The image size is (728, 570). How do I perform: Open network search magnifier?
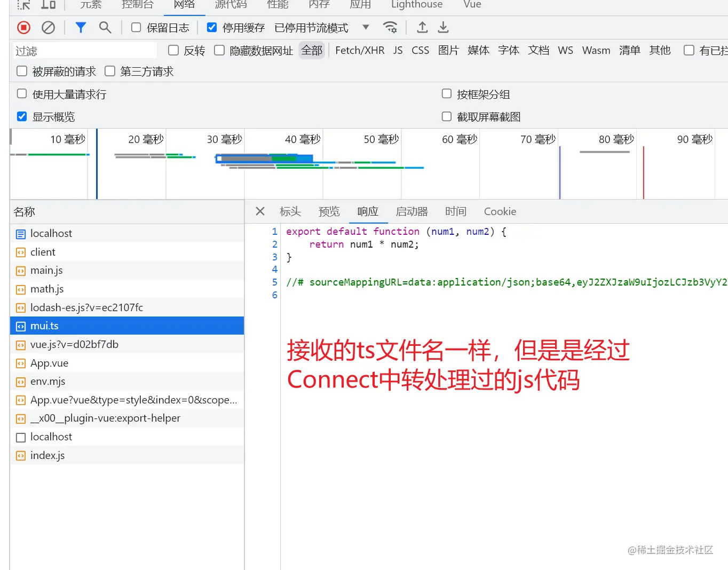tap(105, 27)
